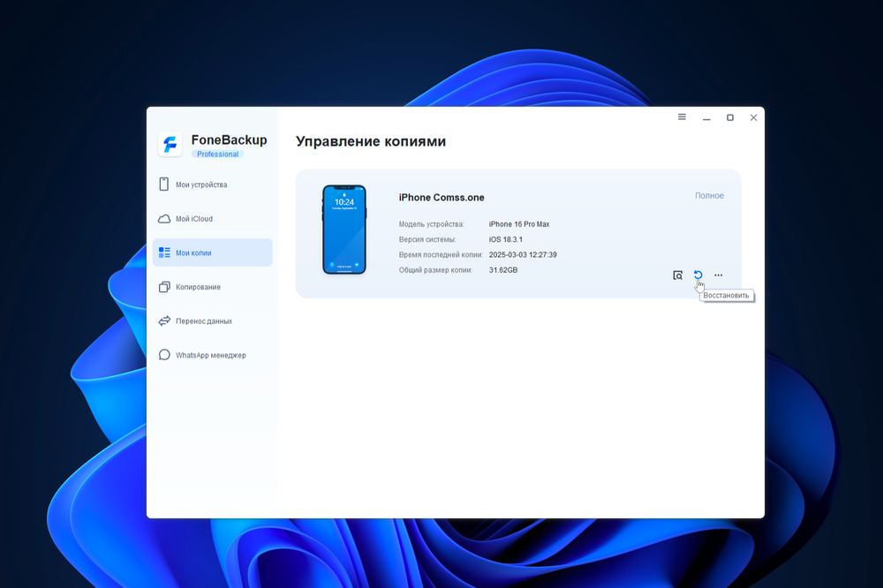Click the iPhone backup thumbnail image
The width and height of the screenshot is (883, 588).
click(344, 230)
